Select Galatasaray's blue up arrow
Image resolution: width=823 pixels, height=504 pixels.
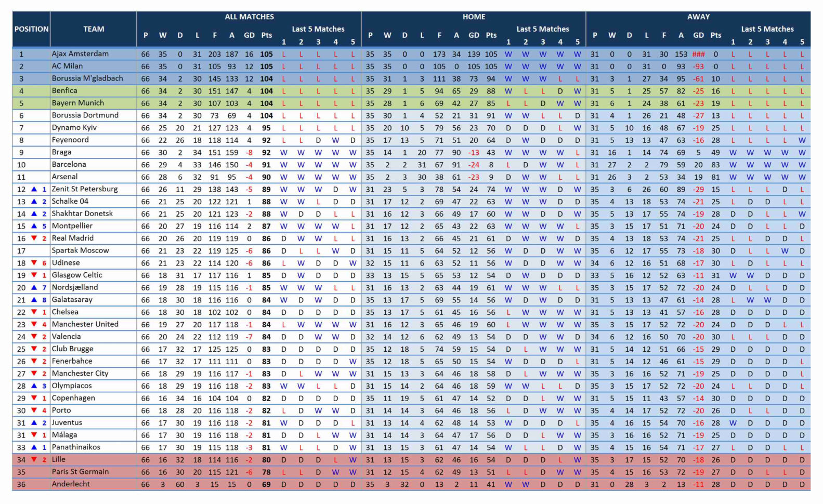pos(34,300)
